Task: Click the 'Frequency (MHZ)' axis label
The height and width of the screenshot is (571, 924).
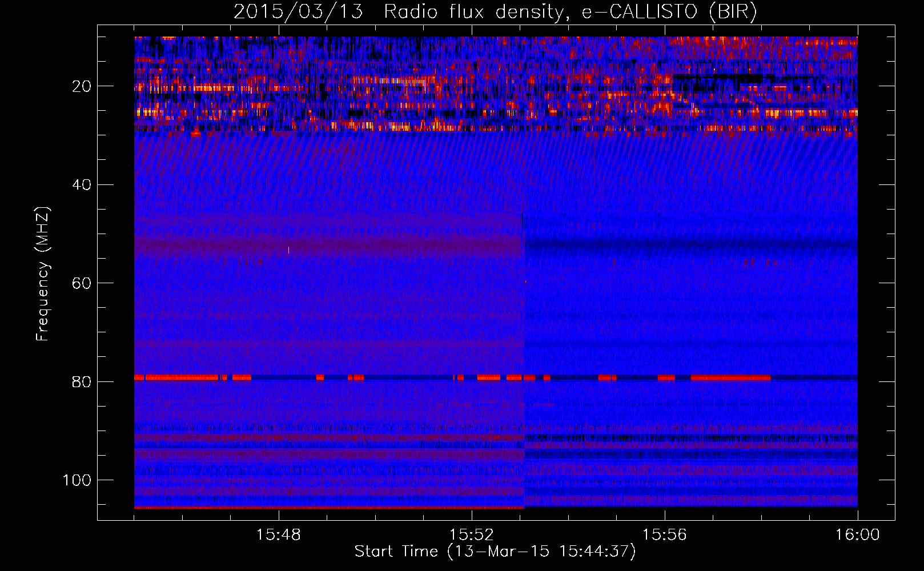Action: (43, 274)
